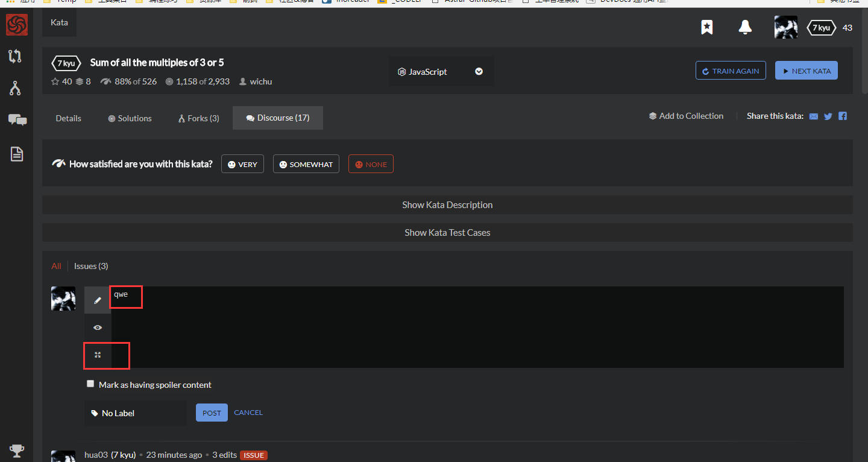Share this kata via the email icon

pos(813,116)
